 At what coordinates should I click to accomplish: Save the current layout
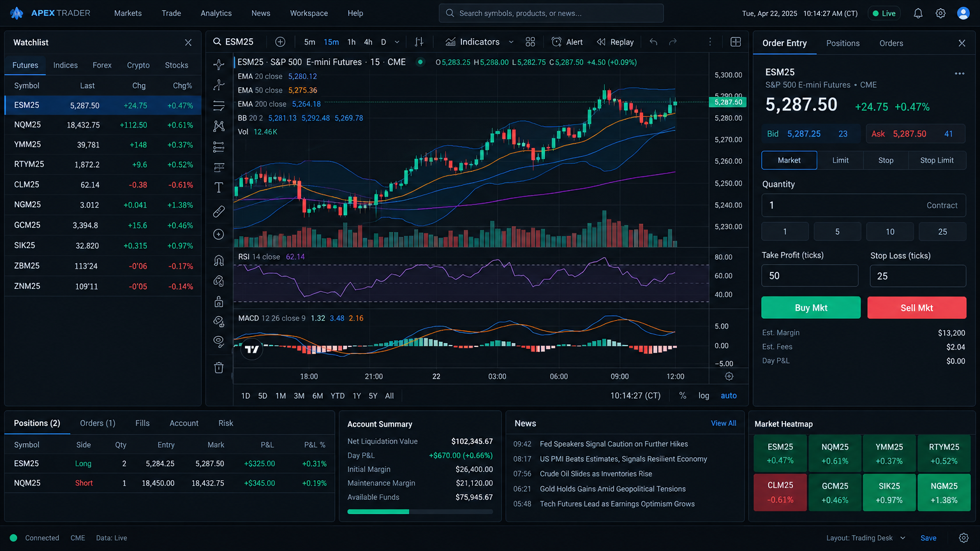pyautogui.click(x=928, y=538)
